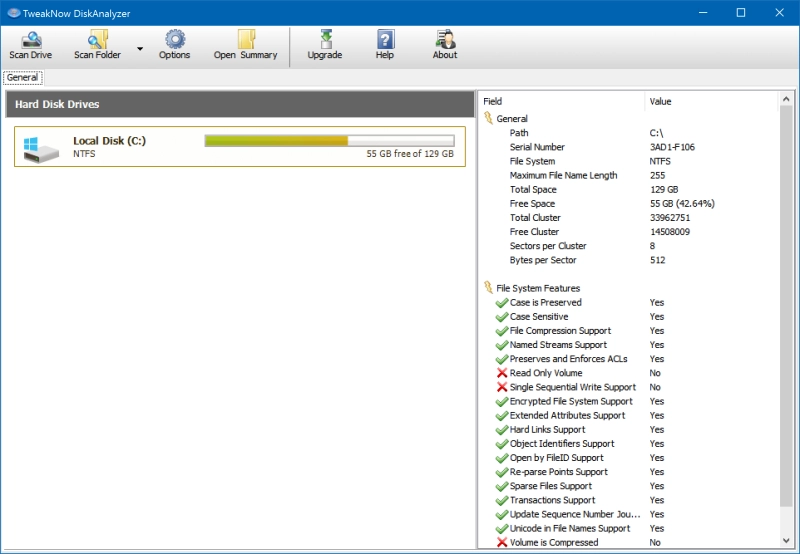This screenshot has height=554, width=800.
Task: Click the Local Disk (C:) drive icon
Action: 41,149
